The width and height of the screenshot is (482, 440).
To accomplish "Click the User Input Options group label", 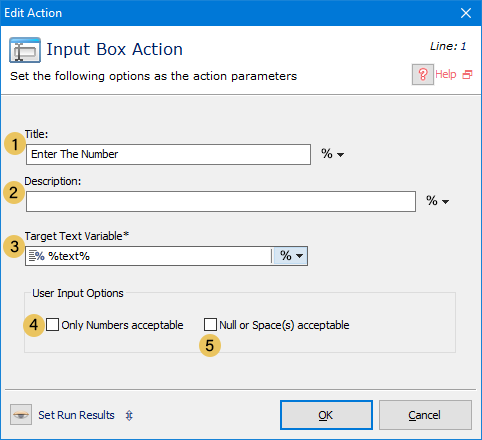I will tap(78, 293).
